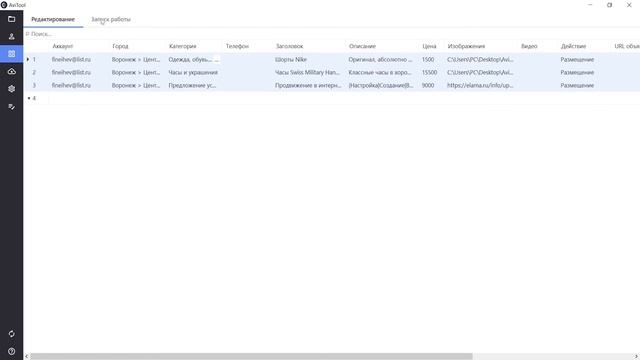Select the highlighted grid icon in sidebar
This screenshot has height=360, width=640.
click(11, 54)
